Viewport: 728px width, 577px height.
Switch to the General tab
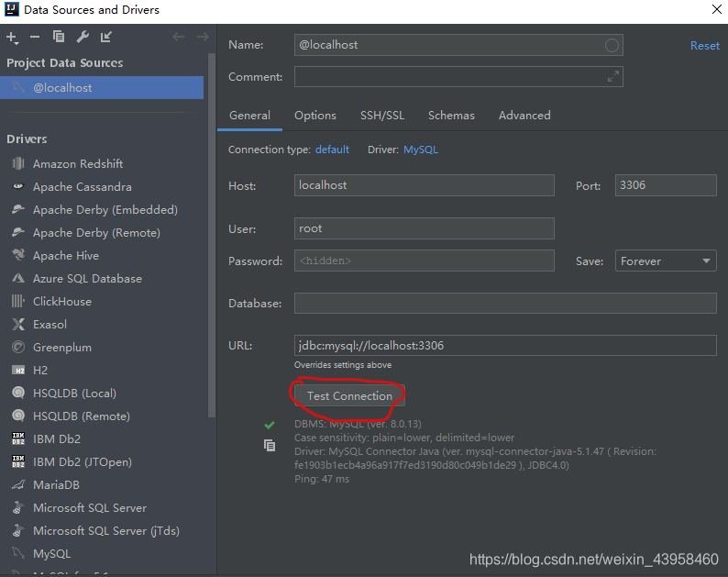pyautogui.click(x=249, y=116)
